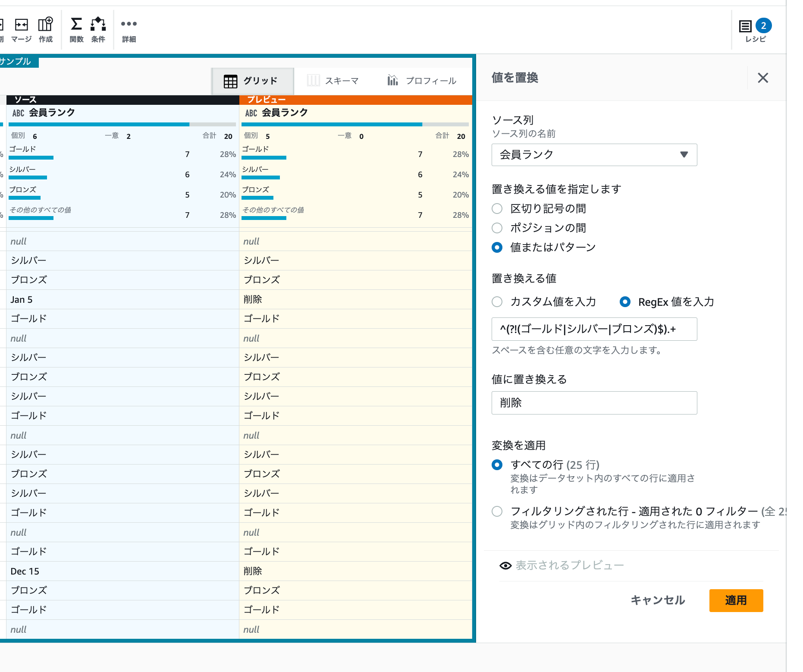Switch to the プロフィール tab
Screen dimensions: 803x672
click(422, 81)
